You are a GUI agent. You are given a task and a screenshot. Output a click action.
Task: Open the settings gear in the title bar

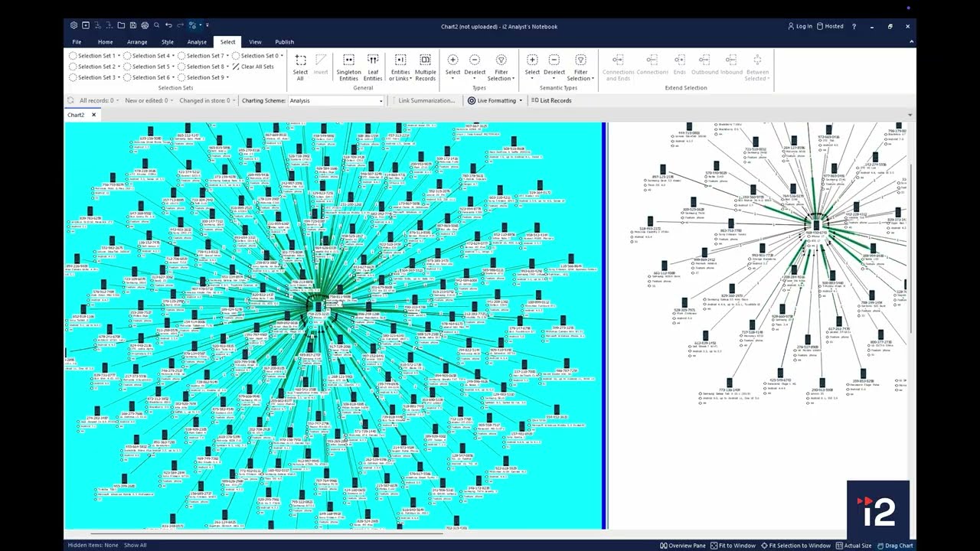click(73, 26)
